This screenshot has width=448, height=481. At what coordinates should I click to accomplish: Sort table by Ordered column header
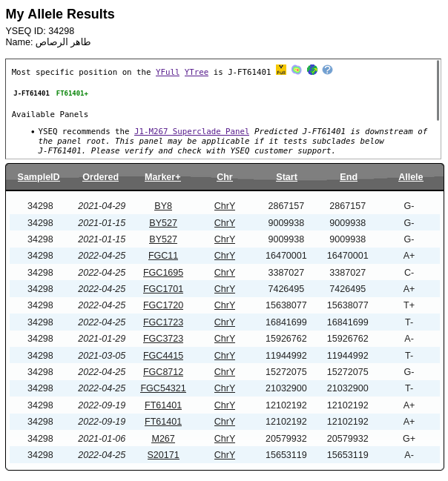click(x=100, y=177)
